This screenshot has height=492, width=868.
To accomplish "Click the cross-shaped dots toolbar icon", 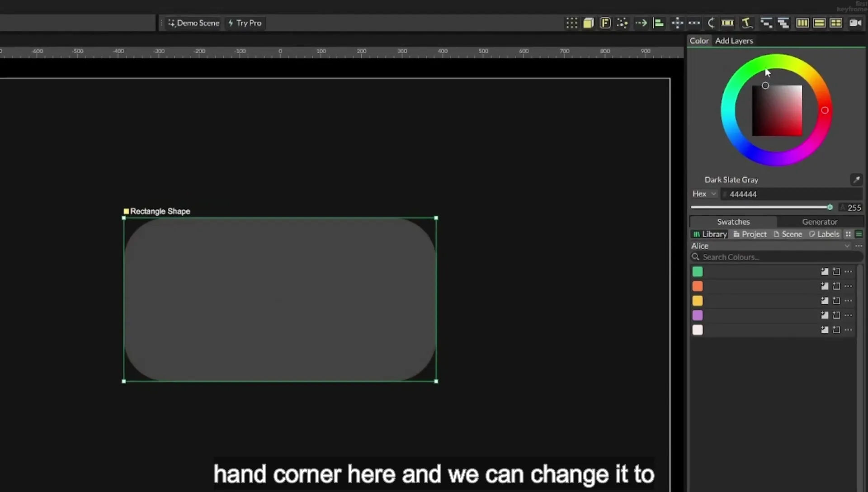I will coord(677,23).
